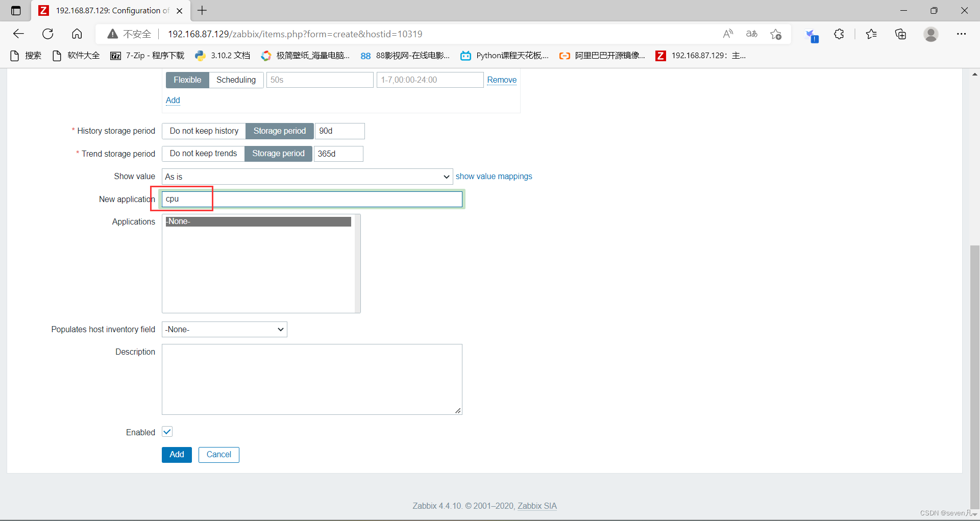Reload the current page
The image size is (980, 521).
coord(48,34)
